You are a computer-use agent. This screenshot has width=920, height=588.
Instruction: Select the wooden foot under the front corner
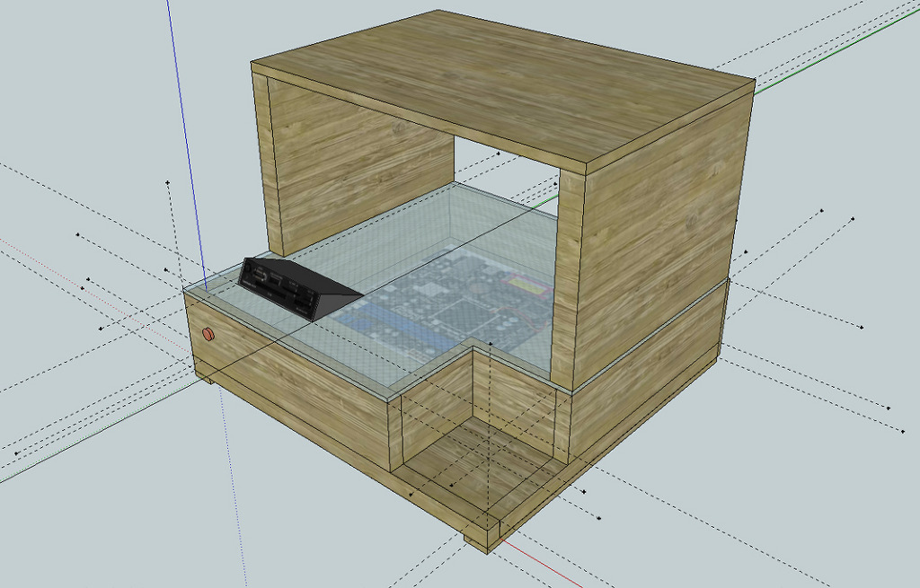tap(482, 543)
